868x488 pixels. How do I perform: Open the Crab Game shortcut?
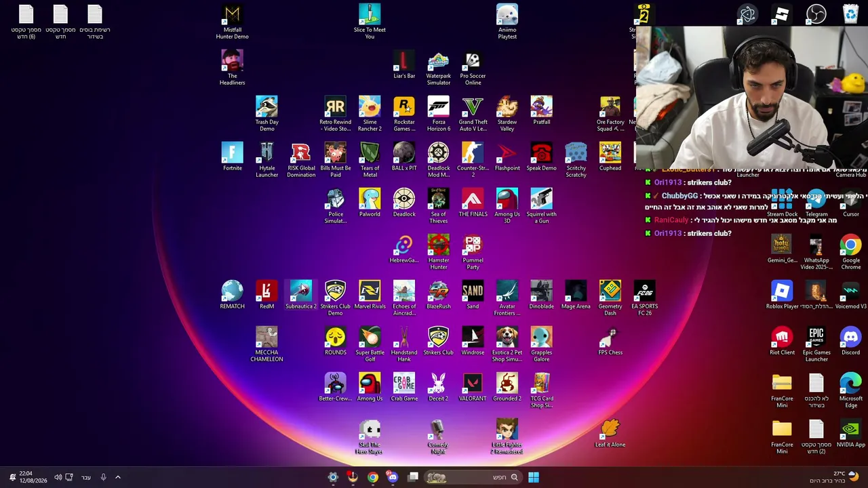pos(404,383)
